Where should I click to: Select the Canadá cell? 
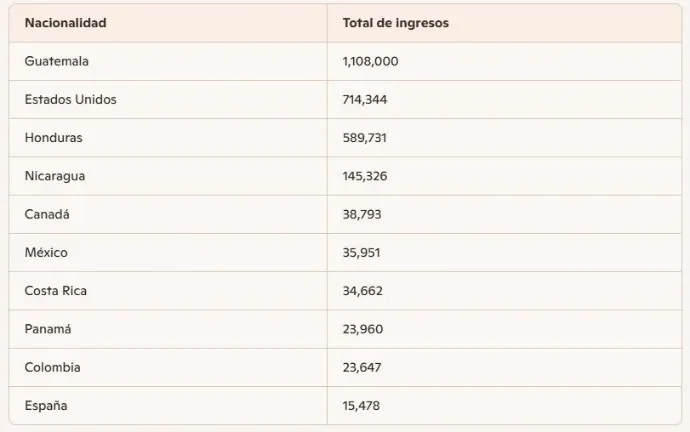47,214
